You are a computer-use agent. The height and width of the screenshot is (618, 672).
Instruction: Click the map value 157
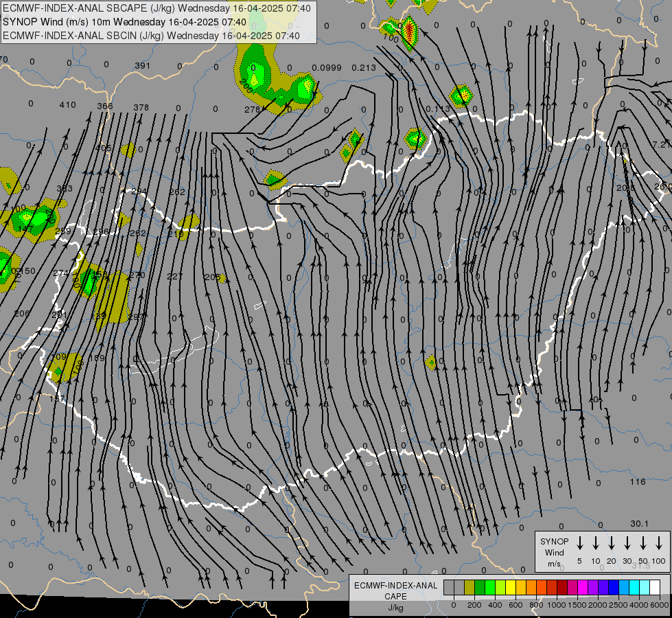coord(57,398)
